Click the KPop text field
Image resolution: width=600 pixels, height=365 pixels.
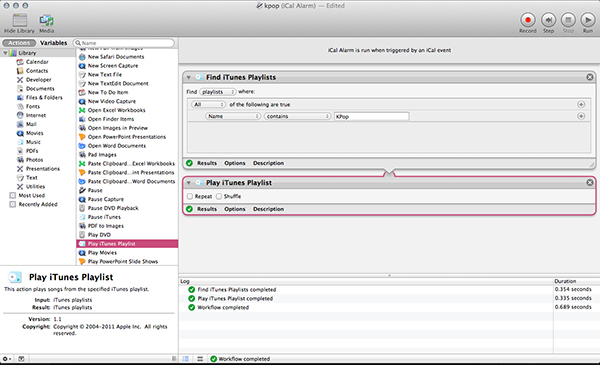pyautogui.click(x=372, y=116)
